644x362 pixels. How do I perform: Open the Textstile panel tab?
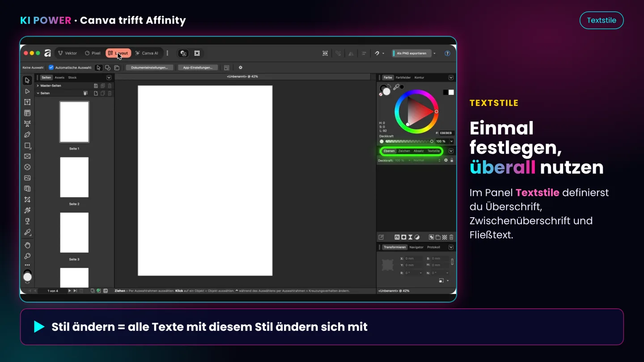433,151
